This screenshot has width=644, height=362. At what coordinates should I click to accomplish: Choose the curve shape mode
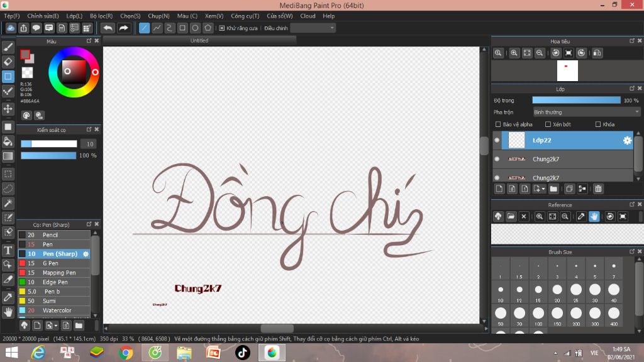click(170, 28)
